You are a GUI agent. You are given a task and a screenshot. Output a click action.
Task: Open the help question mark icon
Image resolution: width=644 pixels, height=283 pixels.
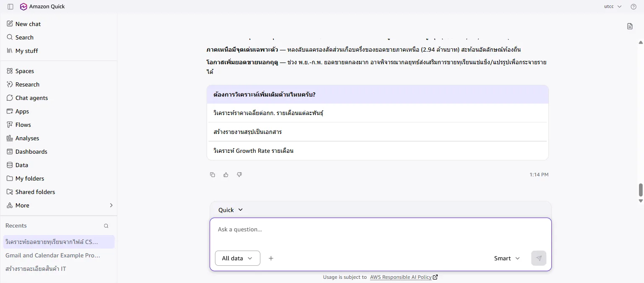point(634,7)
